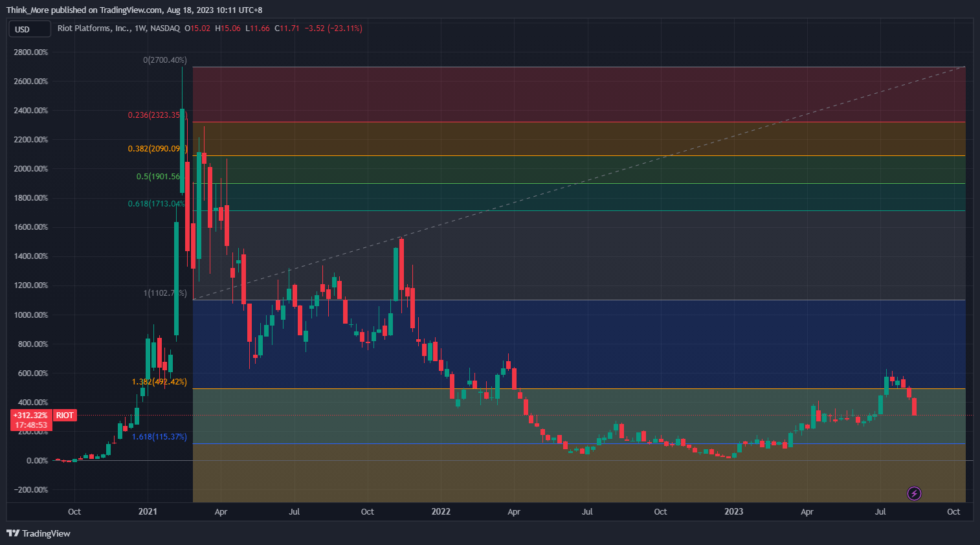The width and height of the screenshot is (980, 545).
Task: Click the 2022 year label on time axis
Action: point(441,512)
